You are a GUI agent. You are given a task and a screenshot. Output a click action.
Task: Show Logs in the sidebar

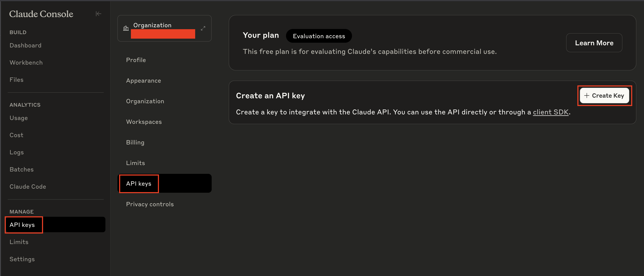click(17, 152)
